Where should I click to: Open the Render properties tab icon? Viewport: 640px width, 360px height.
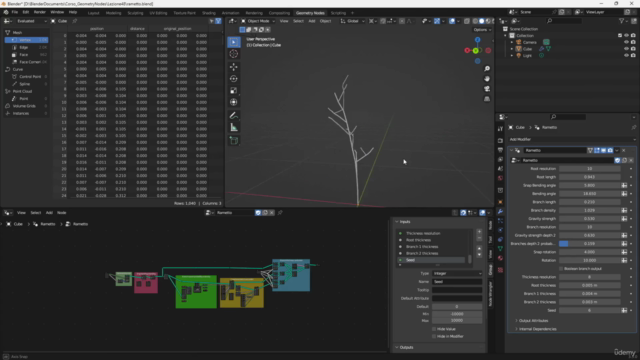click(x=500, y=140)
